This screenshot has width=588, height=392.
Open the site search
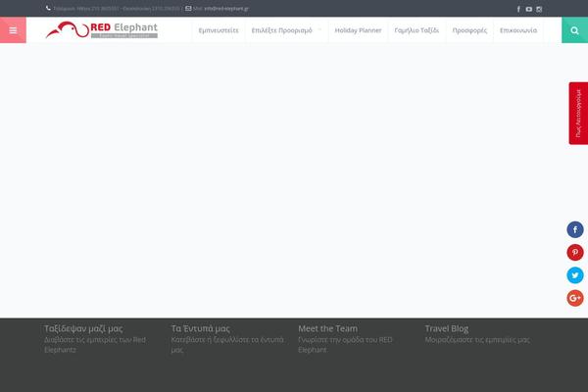574,30
